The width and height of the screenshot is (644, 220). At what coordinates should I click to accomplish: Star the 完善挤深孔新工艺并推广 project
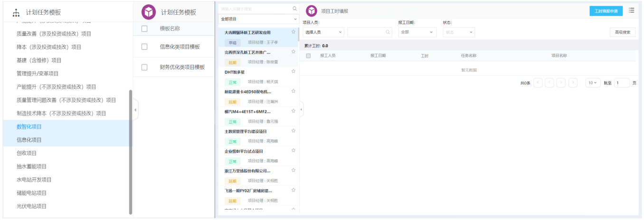294,52
